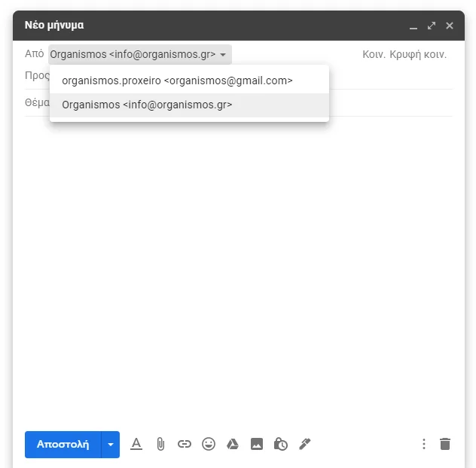Choose info@organismos.gr sender option
476x468 pixels.
point(190,105)
